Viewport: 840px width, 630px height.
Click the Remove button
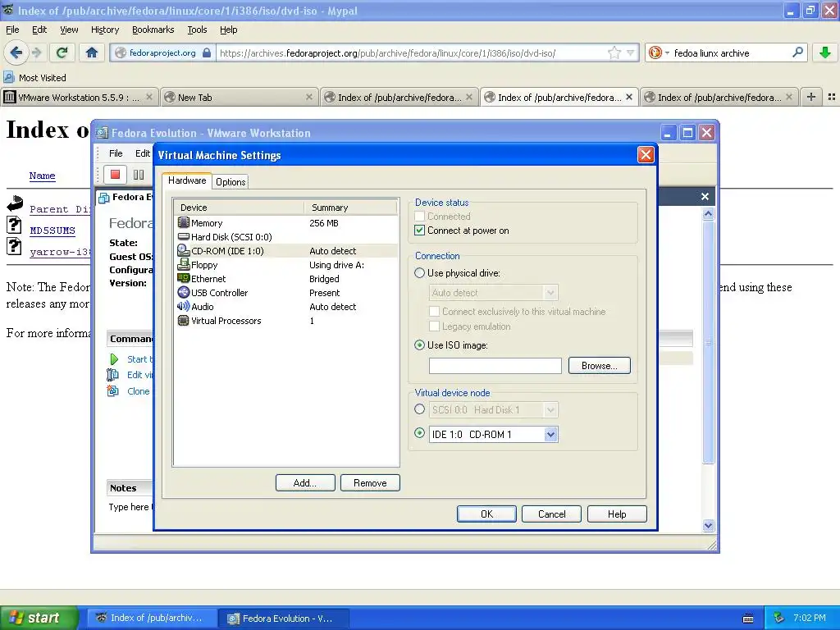[x=370, y=482]
